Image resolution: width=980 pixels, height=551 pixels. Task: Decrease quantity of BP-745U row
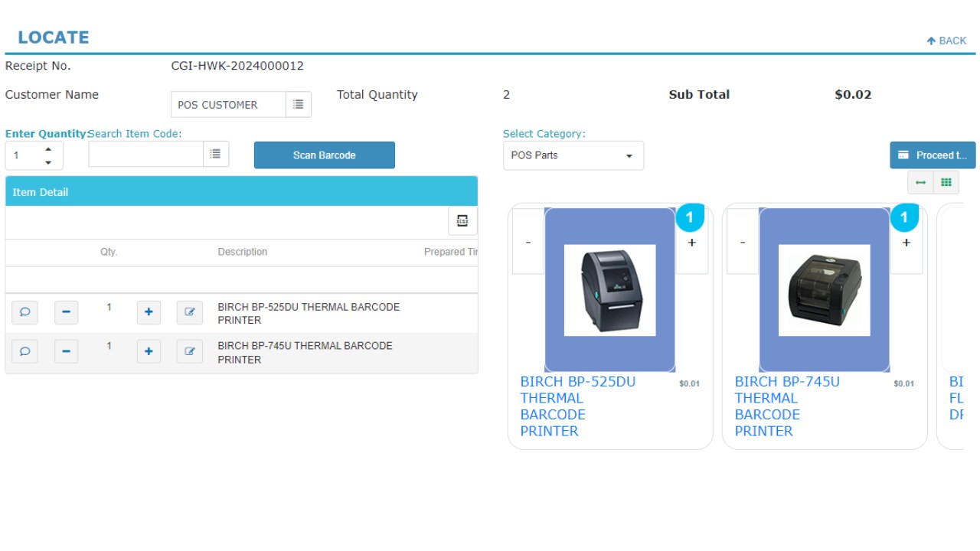click(66, 351)
